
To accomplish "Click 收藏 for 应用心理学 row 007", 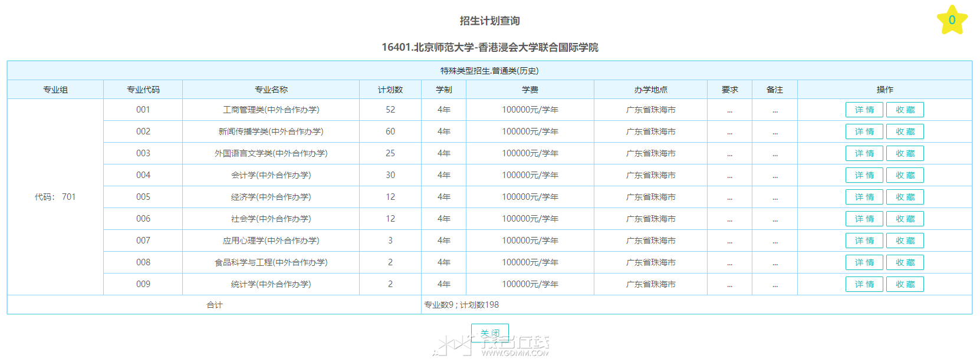I will (905, 241).
